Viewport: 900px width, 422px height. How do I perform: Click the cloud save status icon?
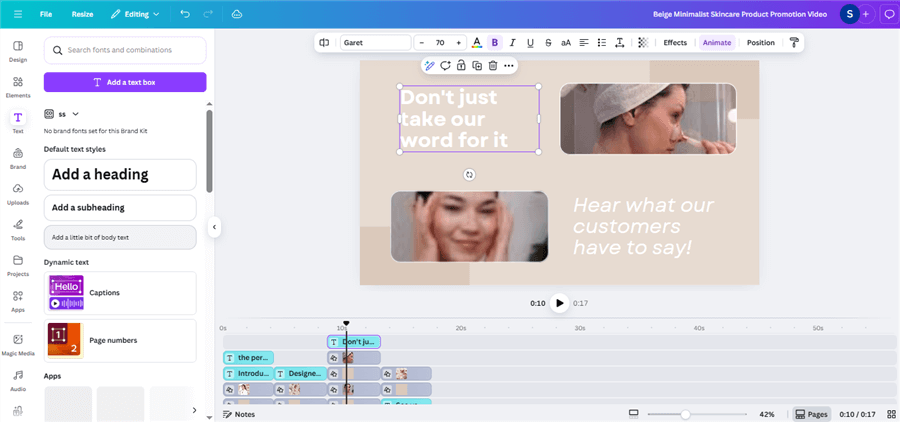236,14
